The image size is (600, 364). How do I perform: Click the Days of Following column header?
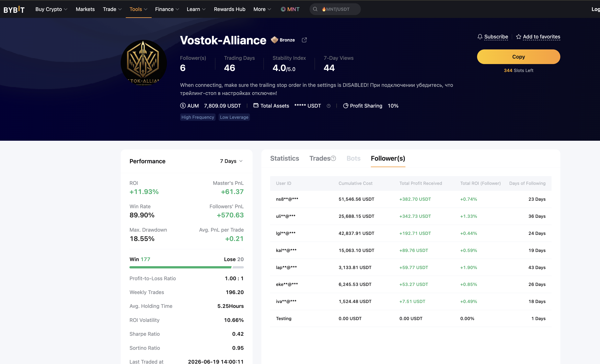(527, 183)
